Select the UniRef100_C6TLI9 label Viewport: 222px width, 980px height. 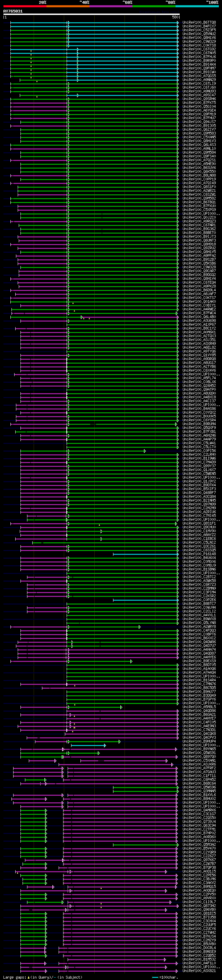pyautogui.click(x=199, y=84)
